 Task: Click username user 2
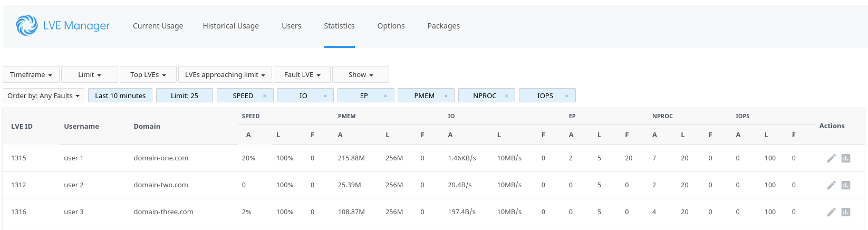pyautogui.click(x=73, y=185)
